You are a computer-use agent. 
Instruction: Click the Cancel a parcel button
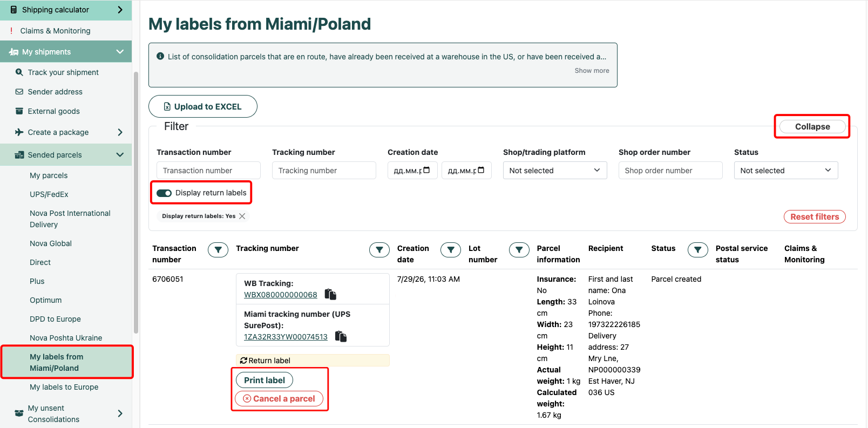click(x=279, y=399)
